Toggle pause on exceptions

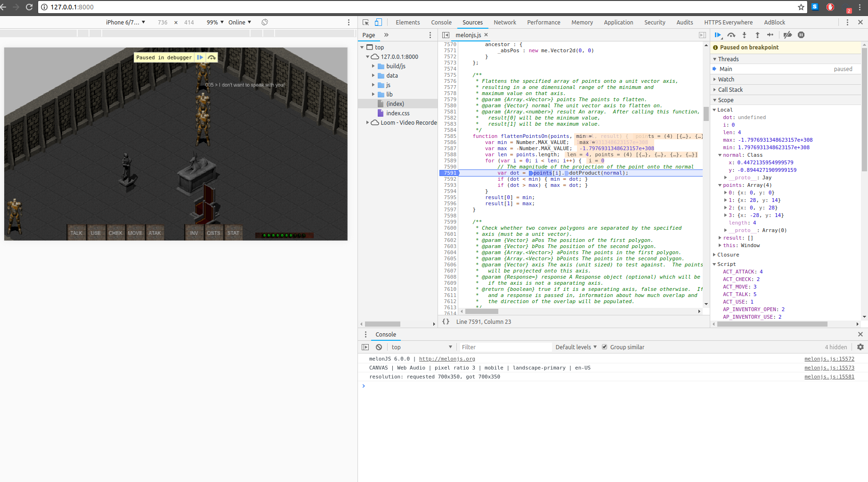801,35
